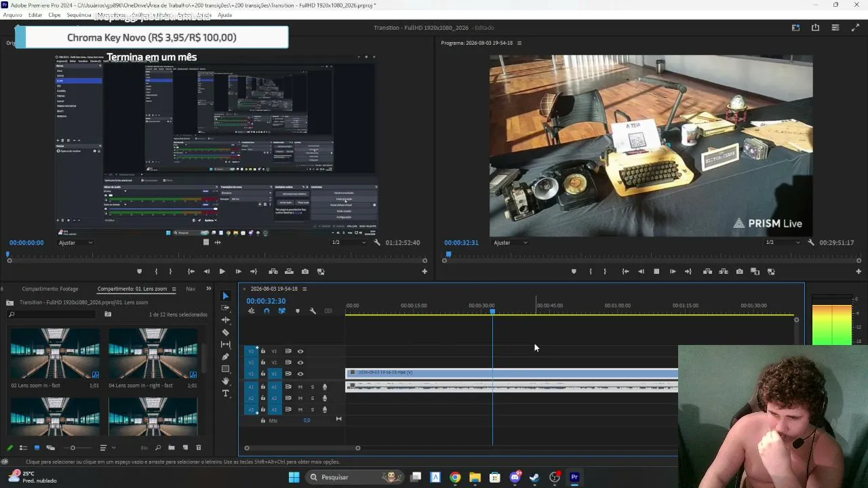The image size is (868, 488).
Task: Step forward one frame in Program monitor
Action: click(x=673, y=271)
